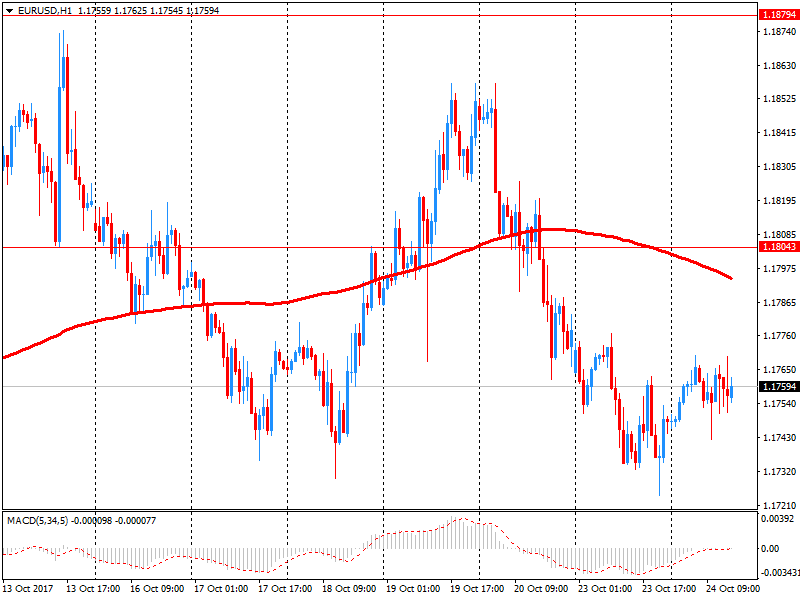Click the 1.17975 price scale value
This screenshot has width=800, height=600.
tap(780, 268)
